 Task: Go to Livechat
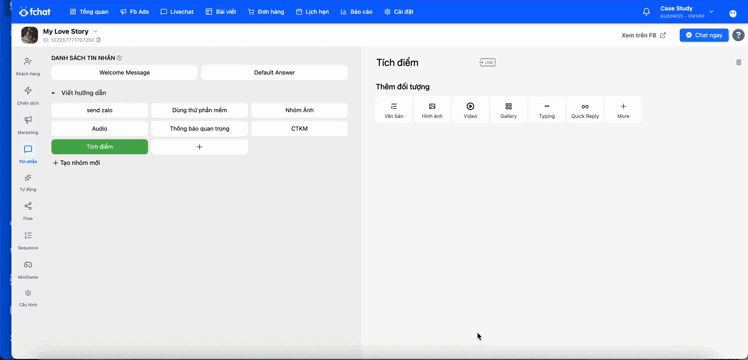coord(177,12)
